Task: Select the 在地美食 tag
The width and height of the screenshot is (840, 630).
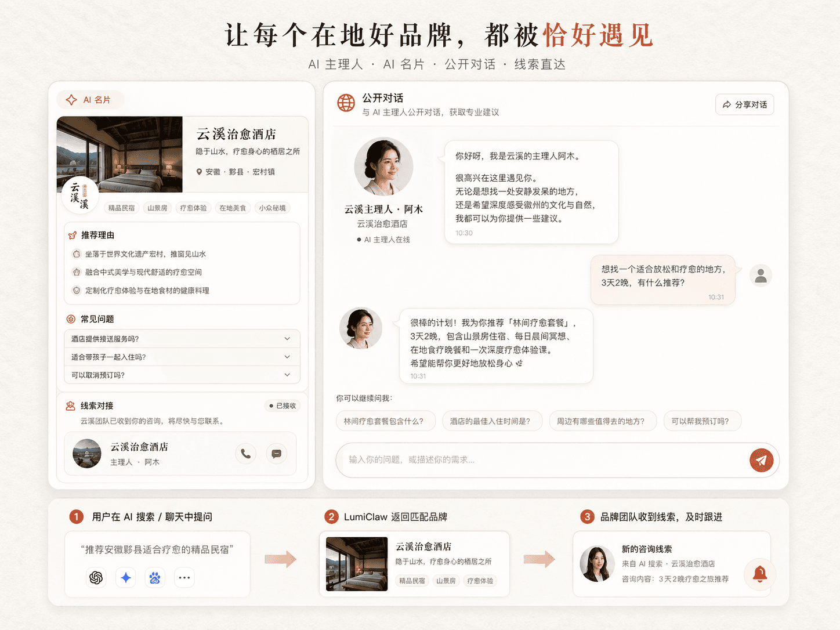Action: coord(233,208)
